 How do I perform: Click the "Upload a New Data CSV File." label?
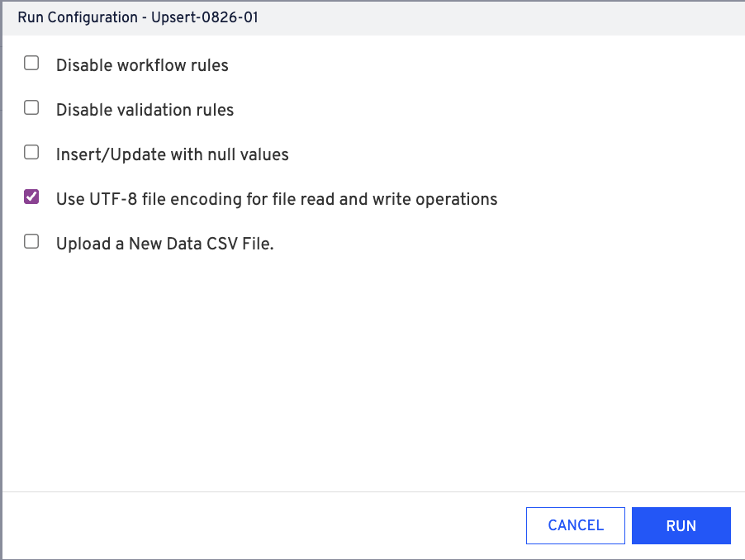[164, 244]
